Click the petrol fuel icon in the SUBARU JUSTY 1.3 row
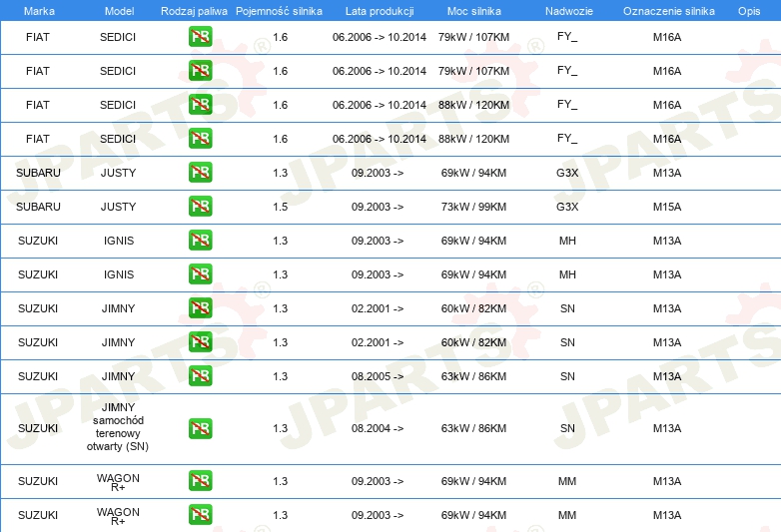781x532 pixels. pos(200,173)
